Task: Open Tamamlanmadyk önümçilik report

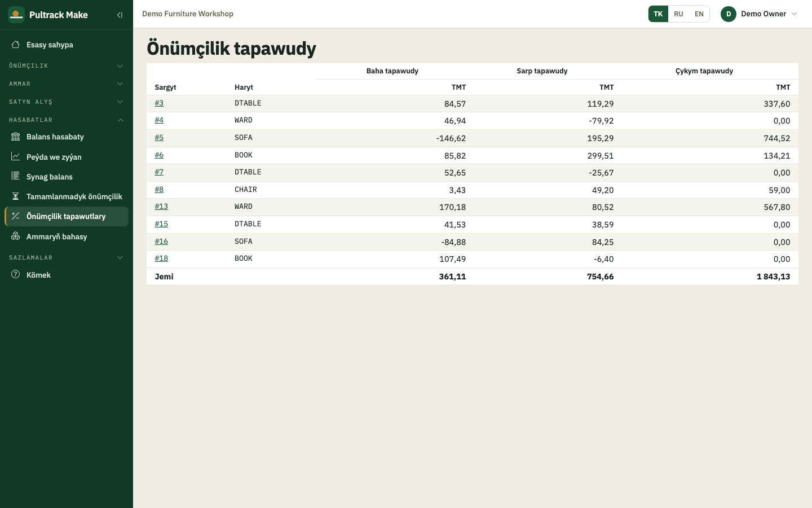Action: click(67, 196)
